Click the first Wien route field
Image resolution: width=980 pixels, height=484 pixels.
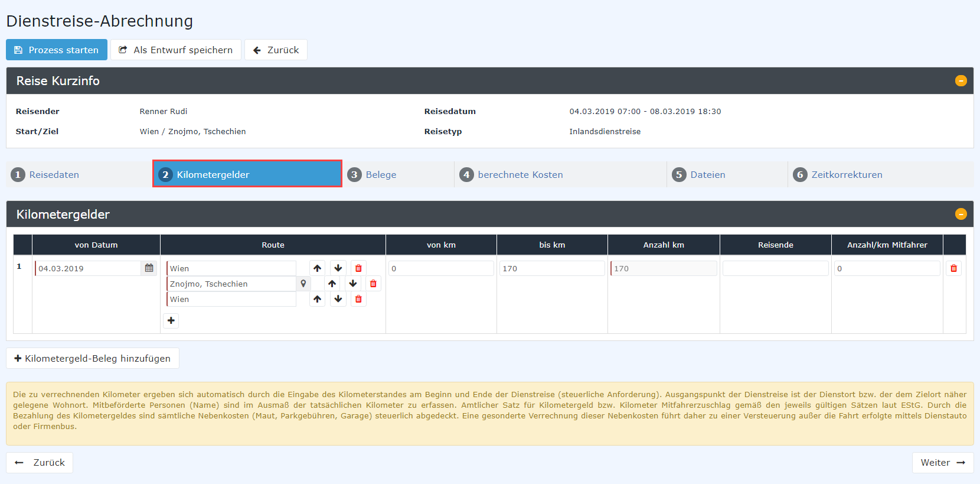coord(231,268)
